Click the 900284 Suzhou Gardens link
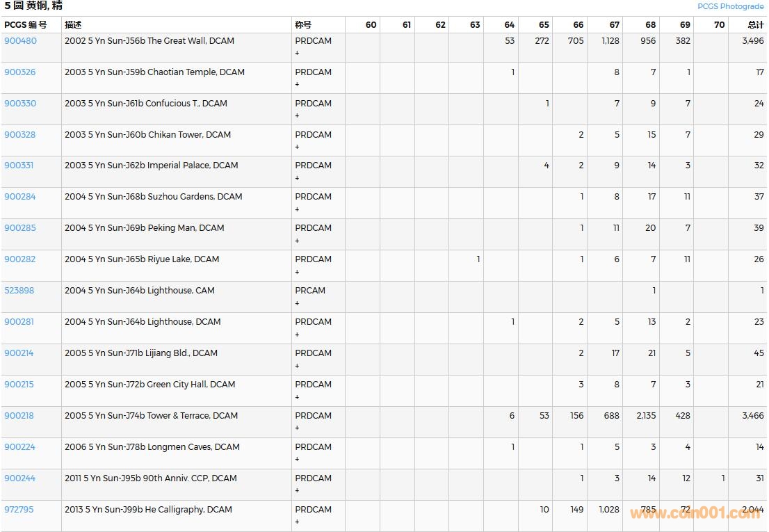The width and height of the screenshot is (769, 532). coord(20,197)
